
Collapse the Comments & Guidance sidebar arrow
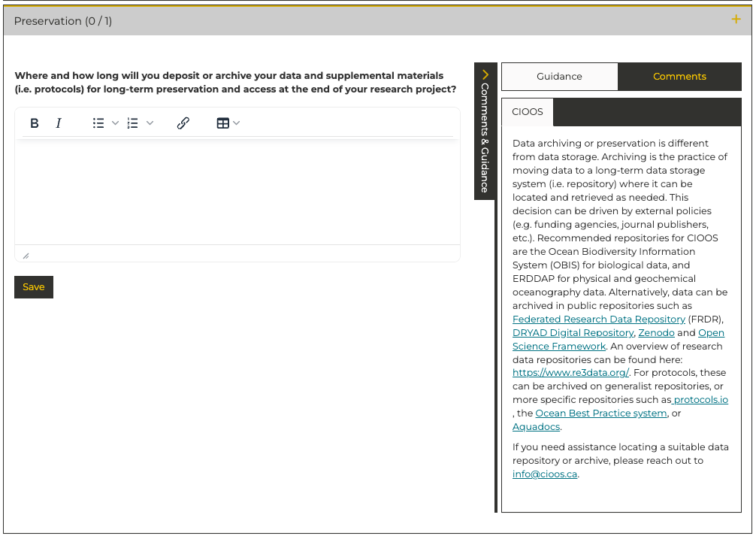(x=485, y=74)
